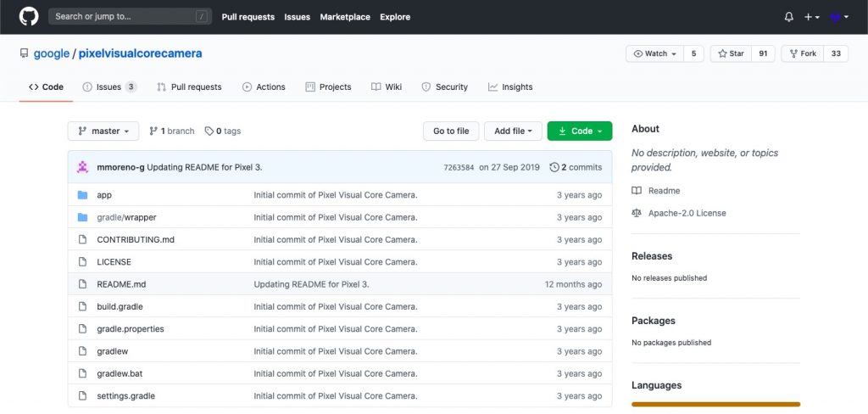Open Pull requests in the top navigation

pos(248,17)
